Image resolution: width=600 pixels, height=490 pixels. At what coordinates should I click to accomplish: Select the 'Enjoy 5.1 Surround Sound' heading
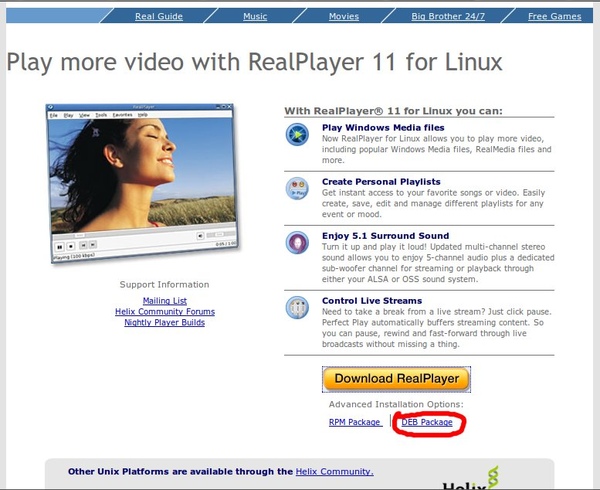point(385,236)
